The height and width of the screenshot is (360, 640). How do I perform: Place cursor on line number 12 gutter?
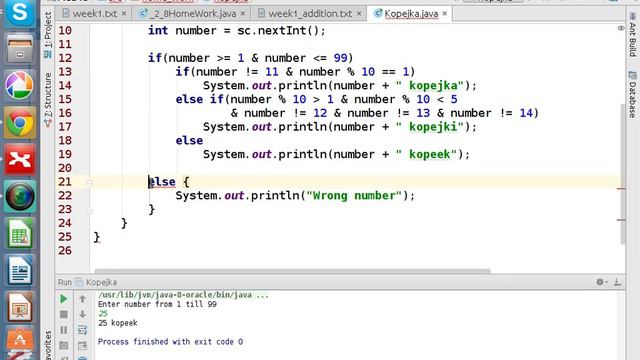[x=65, y=58]
